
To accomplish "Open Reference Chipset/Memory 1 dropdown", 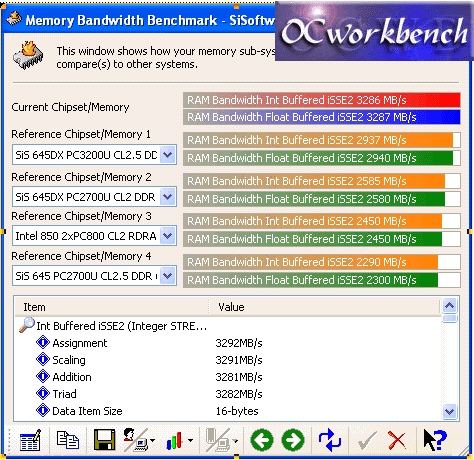I will click(167, 155).
